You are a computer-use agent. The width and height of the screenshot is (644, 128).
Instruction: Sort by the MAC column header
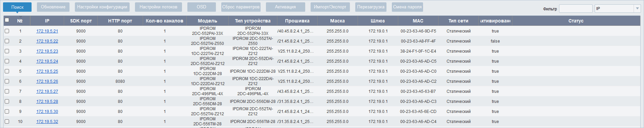pos(418,21)
